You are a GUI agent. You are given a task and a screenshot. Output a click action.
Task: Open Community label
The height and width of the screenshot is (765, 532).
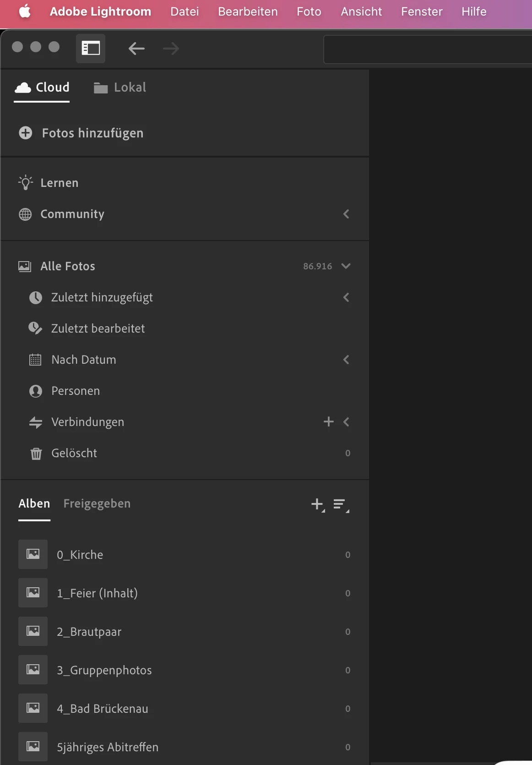(x=72, y=214)
